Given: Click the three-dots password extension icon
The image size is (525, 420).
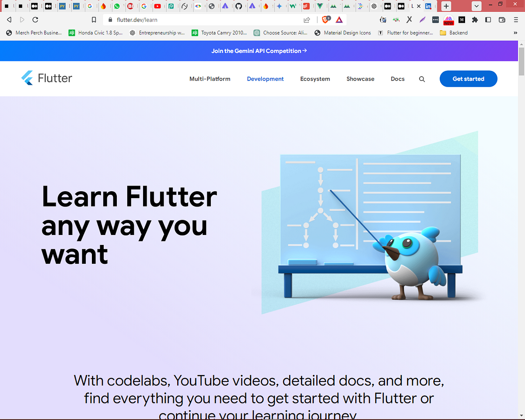Looking at the screenshot, I should 435,20.
